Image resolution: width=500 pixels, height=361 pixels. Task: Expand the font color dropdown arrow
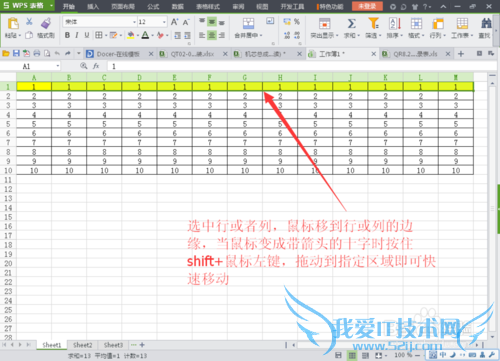point(152,35)
